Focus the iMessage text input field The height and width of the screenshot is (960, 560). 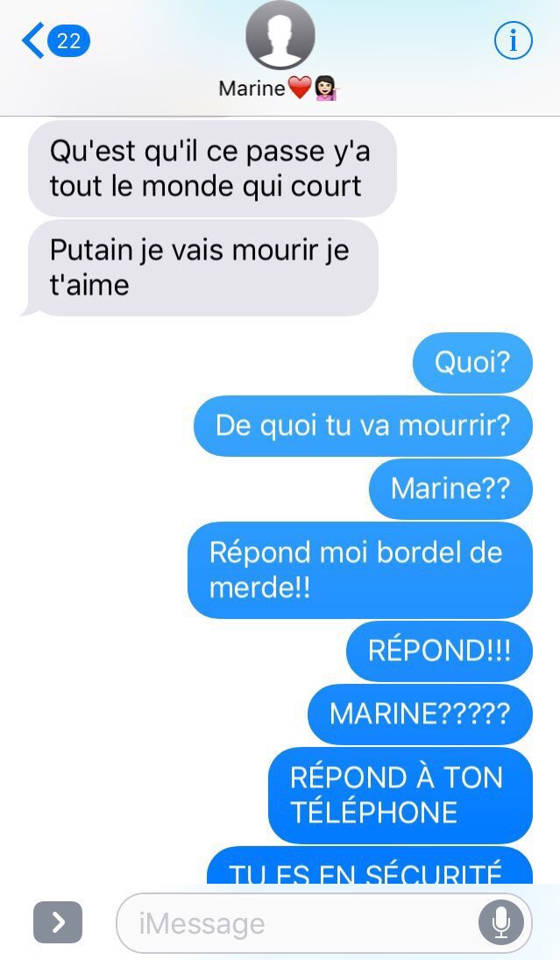click(x=323, y=922)
